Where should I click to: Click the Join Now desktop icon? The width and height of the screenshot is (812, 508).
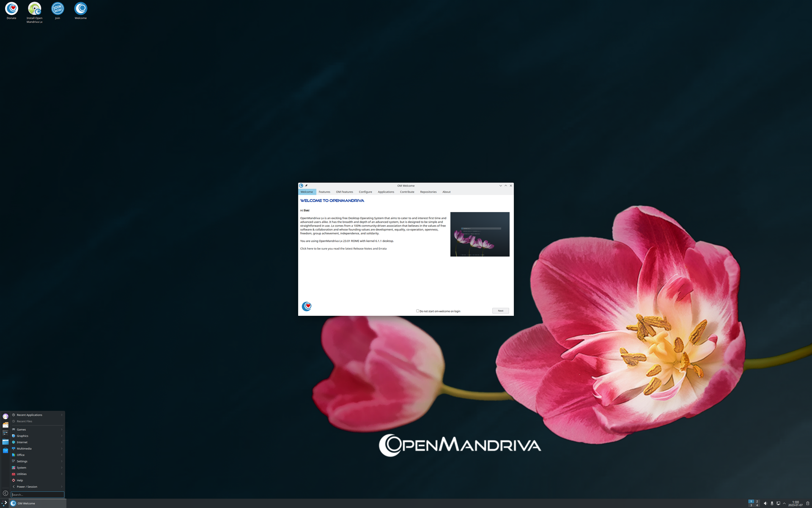coord(58,9)
